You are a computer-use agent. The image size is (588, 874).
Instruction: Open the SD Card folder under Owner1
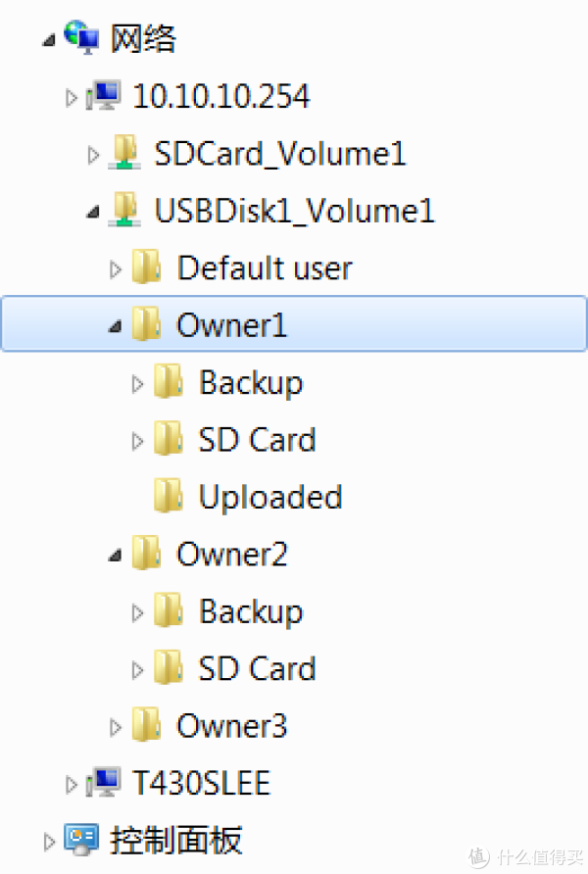257,439
